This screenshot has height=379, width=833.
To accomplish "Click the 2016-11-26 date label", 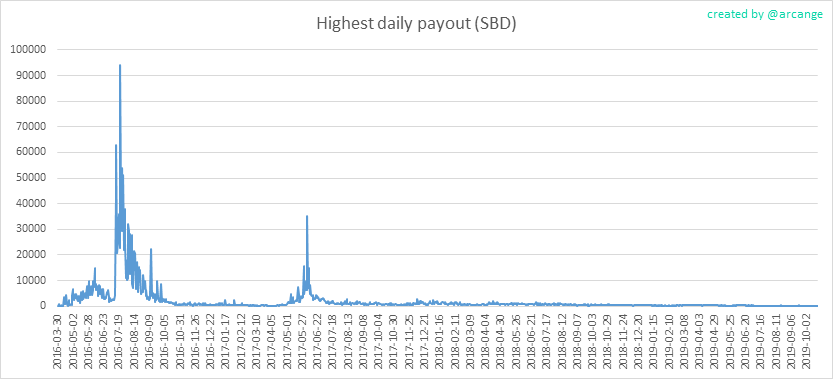I will tap(197, 340).
